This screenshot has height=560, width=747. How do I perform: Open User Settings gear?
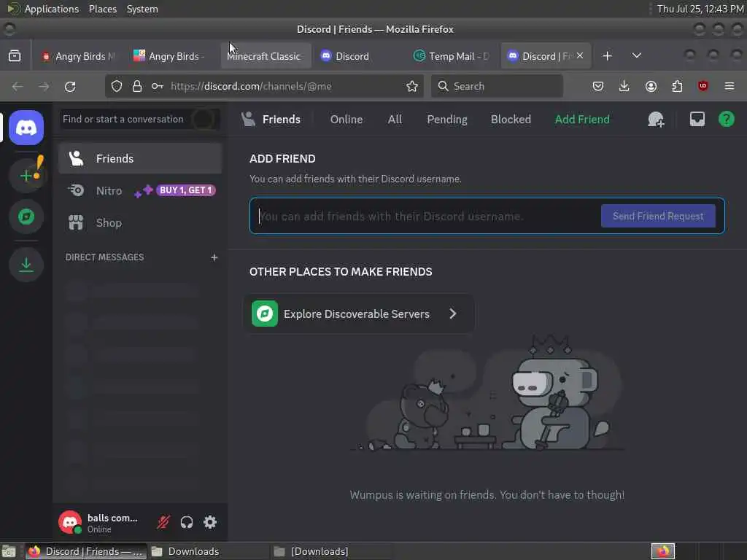pyautogui.click(x=210, y=522)
